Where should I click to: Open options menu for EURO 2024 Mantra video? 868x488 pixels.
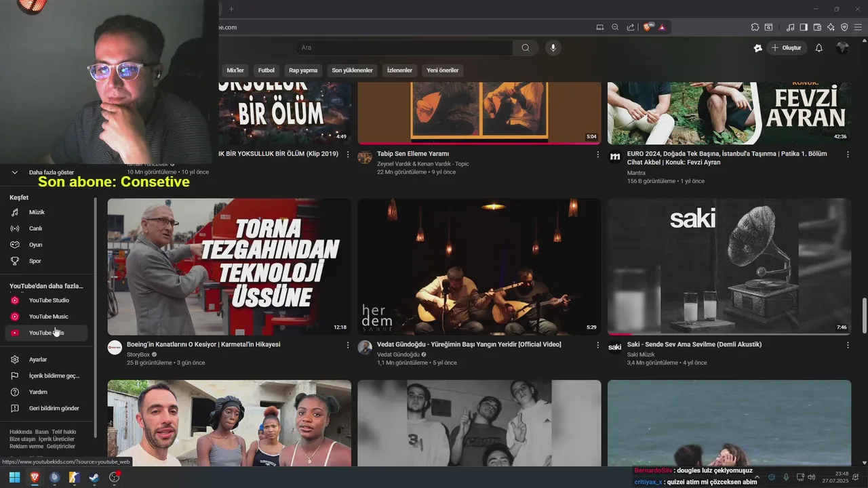tap(848, 155)
